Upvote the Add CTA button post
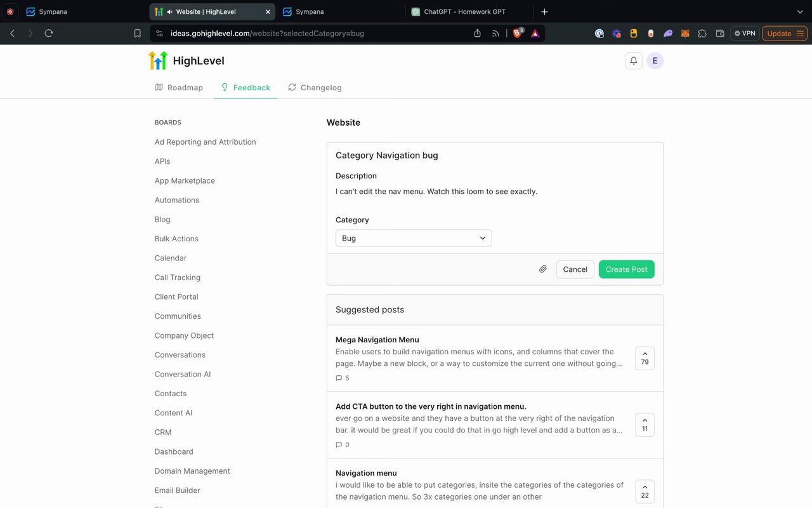 point(645,425)
